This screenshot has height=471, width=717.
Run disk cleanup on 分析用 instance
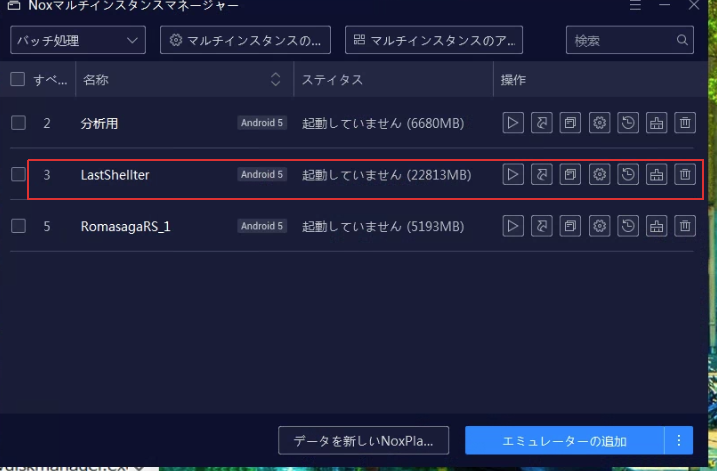tap(656, 123)
